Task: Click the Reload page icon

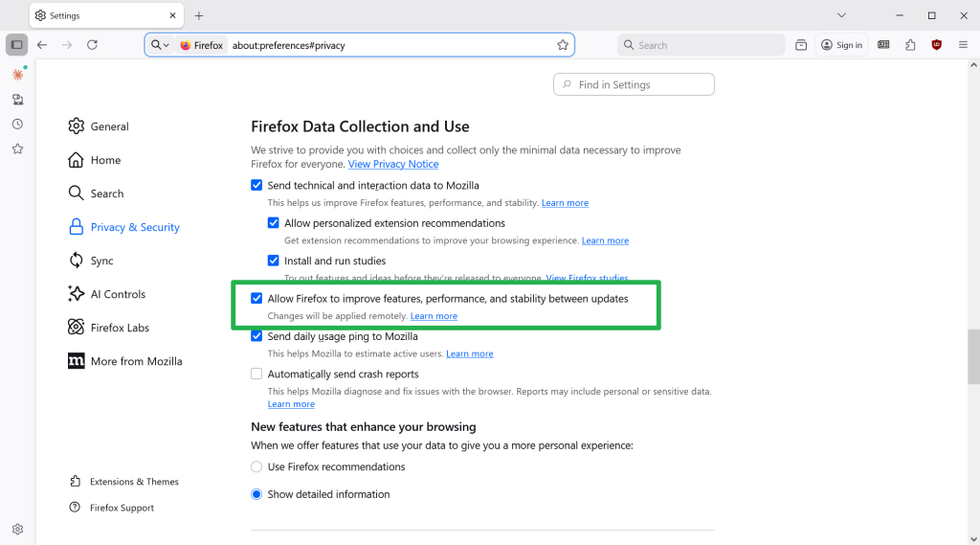Action: click(x=93, y=45)
